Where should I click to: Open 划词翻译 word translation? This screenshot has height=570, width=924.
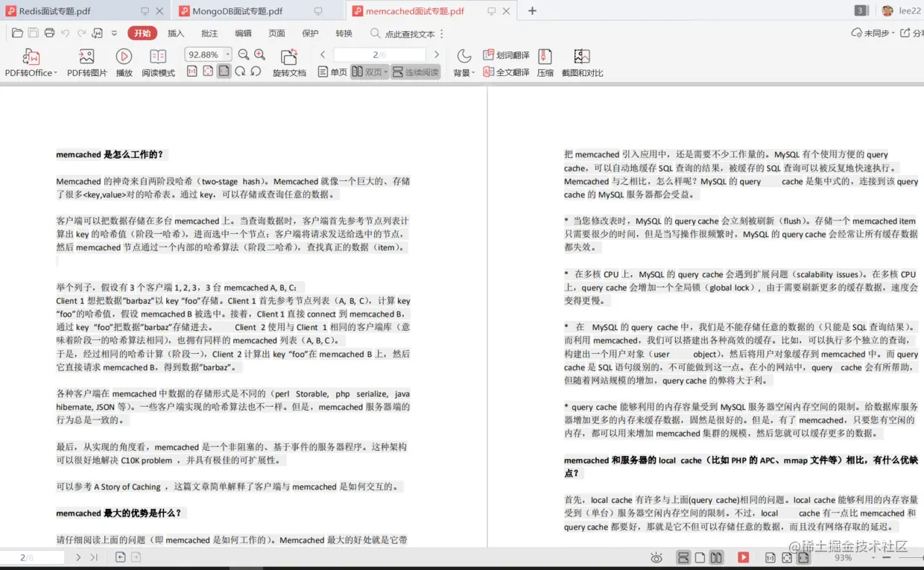506,55
